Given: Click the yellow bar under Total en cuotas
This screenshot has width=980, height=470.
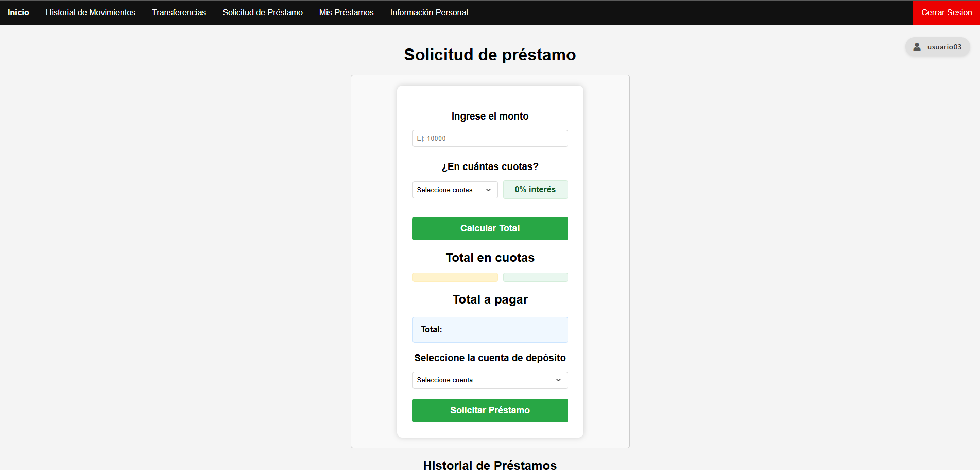Looking at the screenshot, I should click(x=455, y=277).
